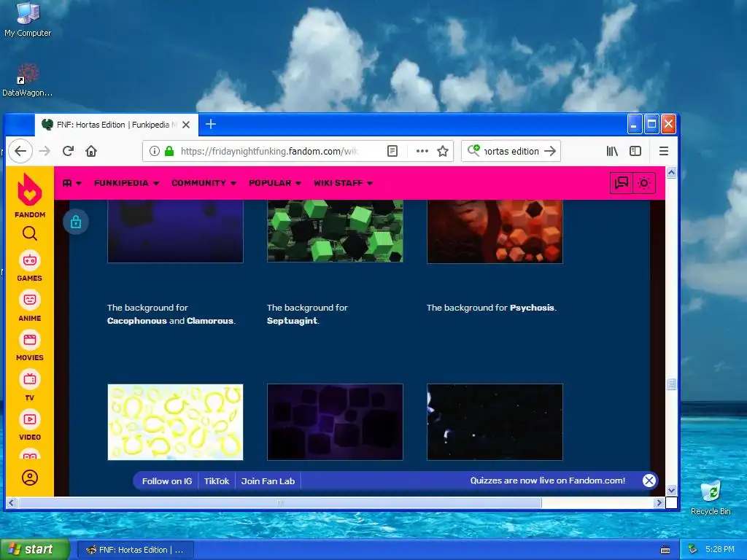Open search engine dropdown in search box
This screenshot has height=560, width=747.
pyautogui.click(x=473, y=151)
